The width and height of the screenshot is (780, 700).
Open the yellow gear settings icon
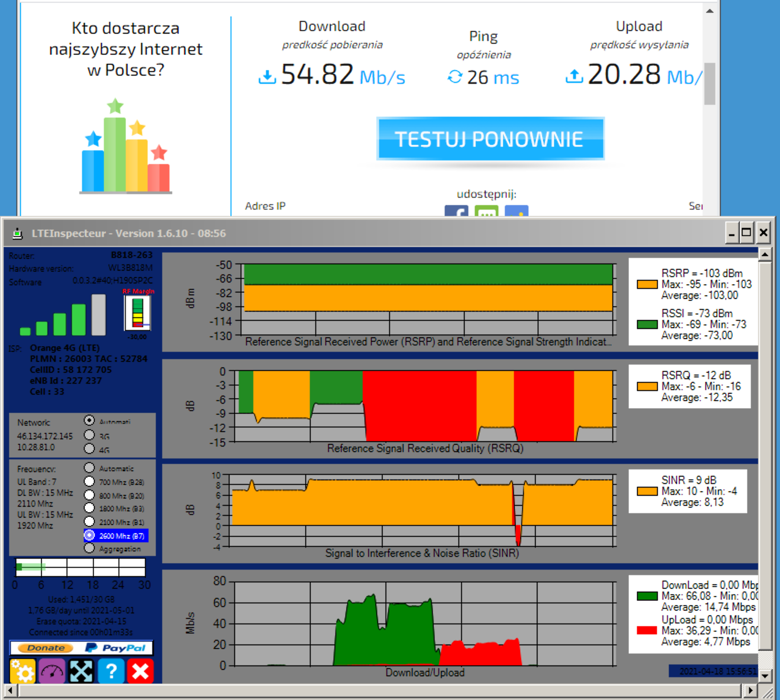tap(22, 671)
